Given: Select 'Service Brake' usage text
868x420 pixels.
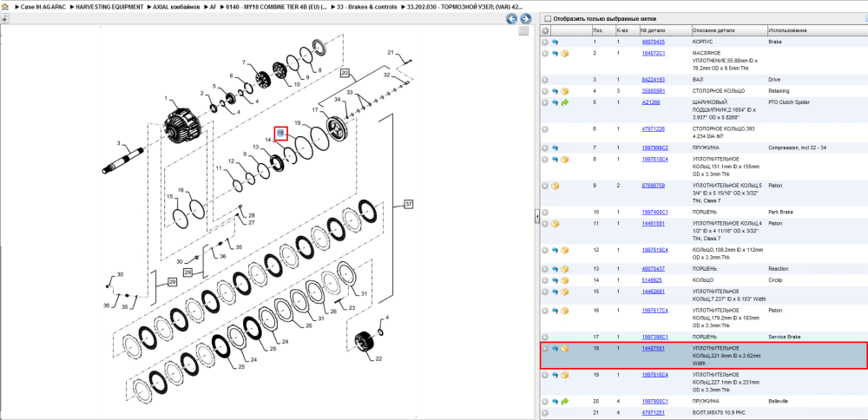Looking at the screenshot, I should (x=783, y=337).
